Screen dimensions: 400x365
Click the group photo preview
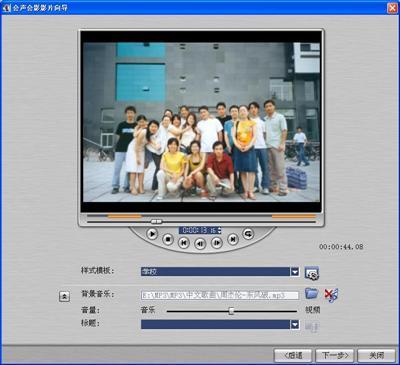pyautogui.click(x=201, y=122)
